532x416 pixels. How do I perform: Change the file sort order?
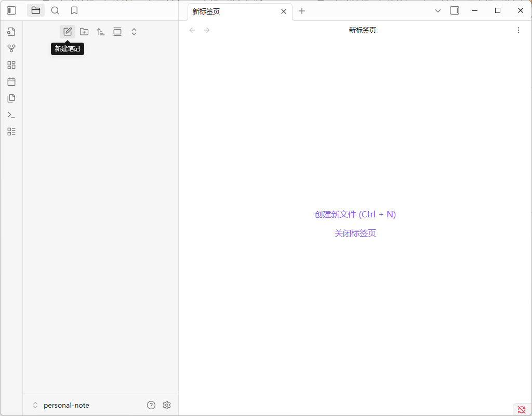pyautogui.click(x=101, y=32)
